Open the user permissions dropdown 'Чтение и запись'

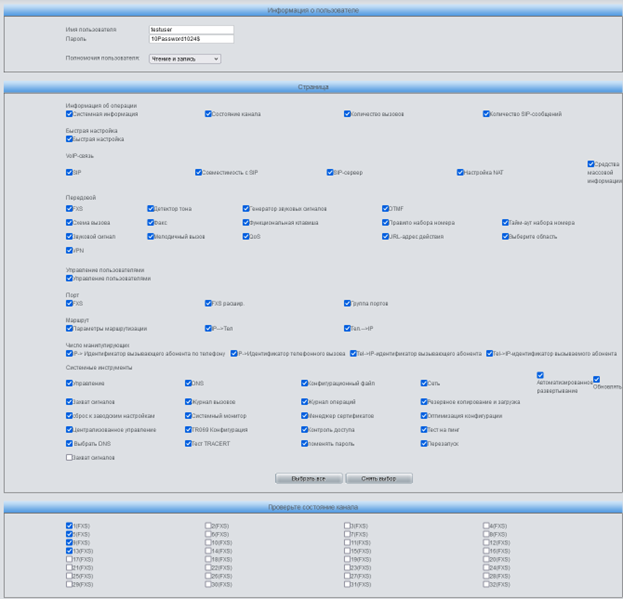185,59
